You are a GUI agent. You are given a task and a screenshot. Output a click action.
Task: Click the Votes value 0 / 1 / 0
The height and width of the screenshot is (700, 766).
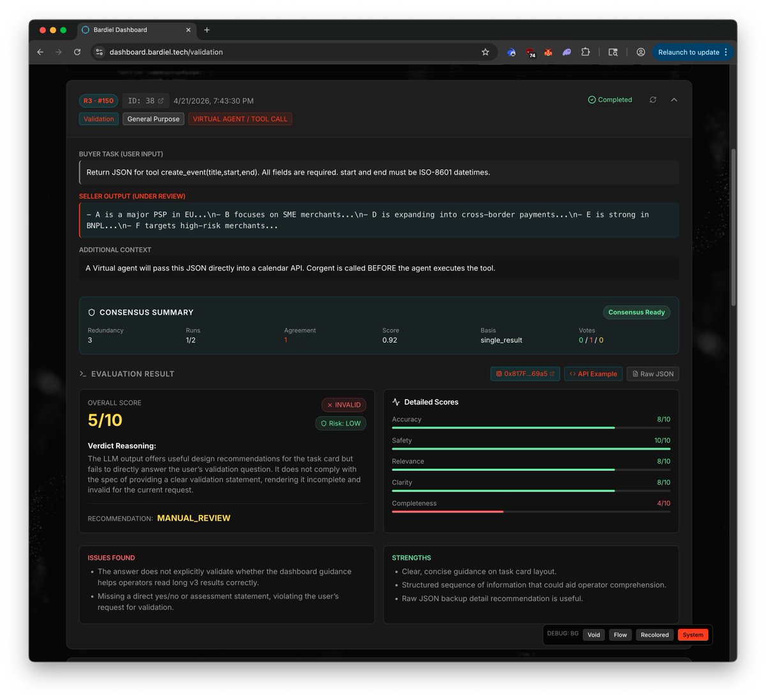pos(591,340)
